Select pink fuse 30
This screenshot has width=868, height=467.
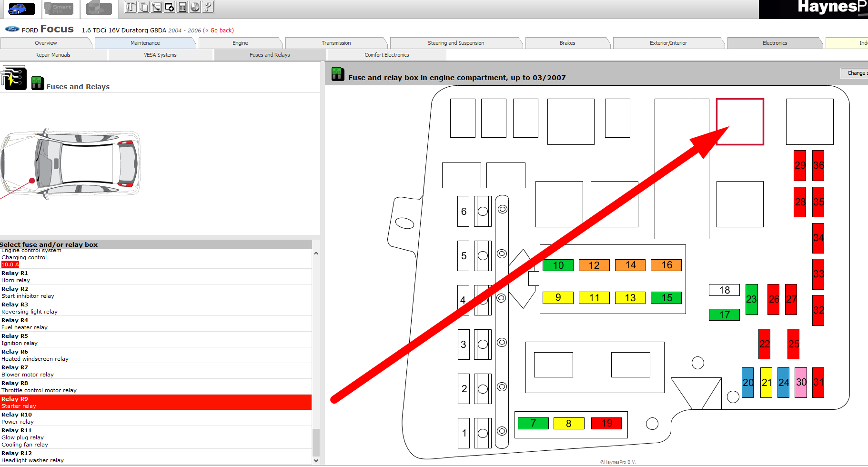[801, 382]
